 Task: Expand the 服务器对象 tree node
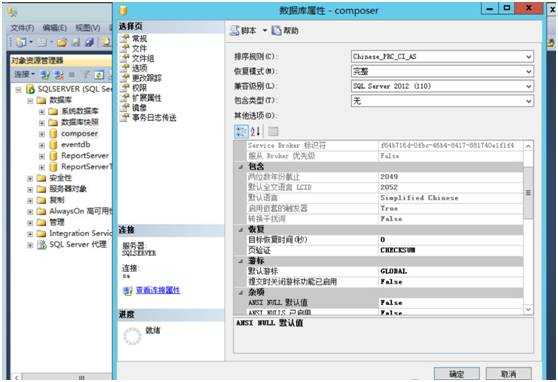(30, 189)
